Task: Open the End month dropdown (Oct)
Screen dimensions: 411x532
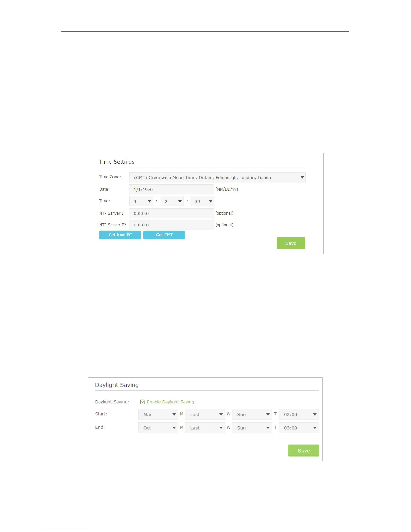Action: (x=158, y=428)
